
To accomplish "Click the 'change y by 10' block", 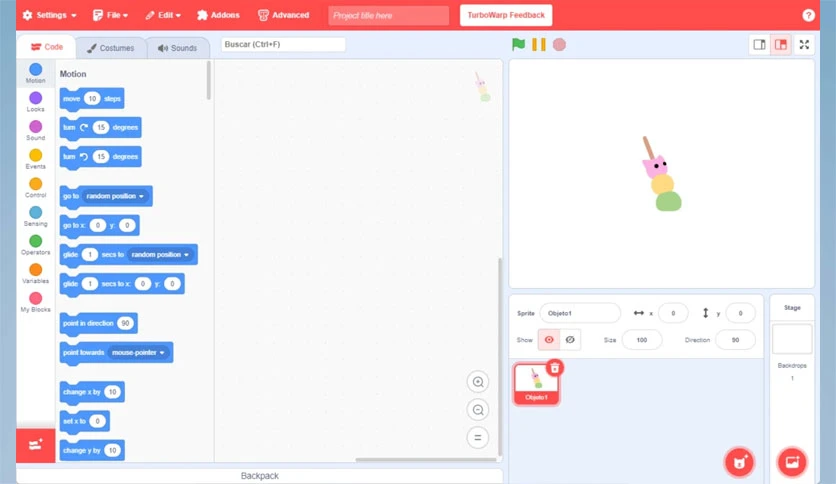I will [x=92, y=450].
